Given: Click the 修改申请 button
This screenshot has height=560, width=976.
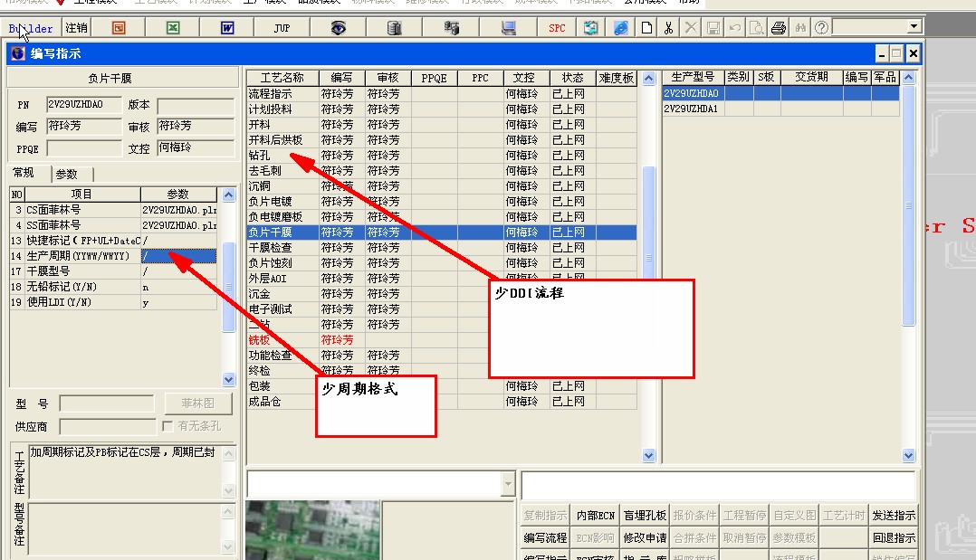Looking at the screenshot, I should tap(645, 537).
